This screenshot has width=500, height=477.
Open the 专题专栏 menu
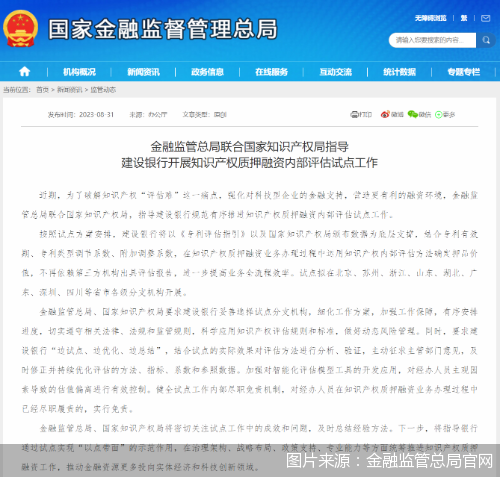(x=464, y=72)
